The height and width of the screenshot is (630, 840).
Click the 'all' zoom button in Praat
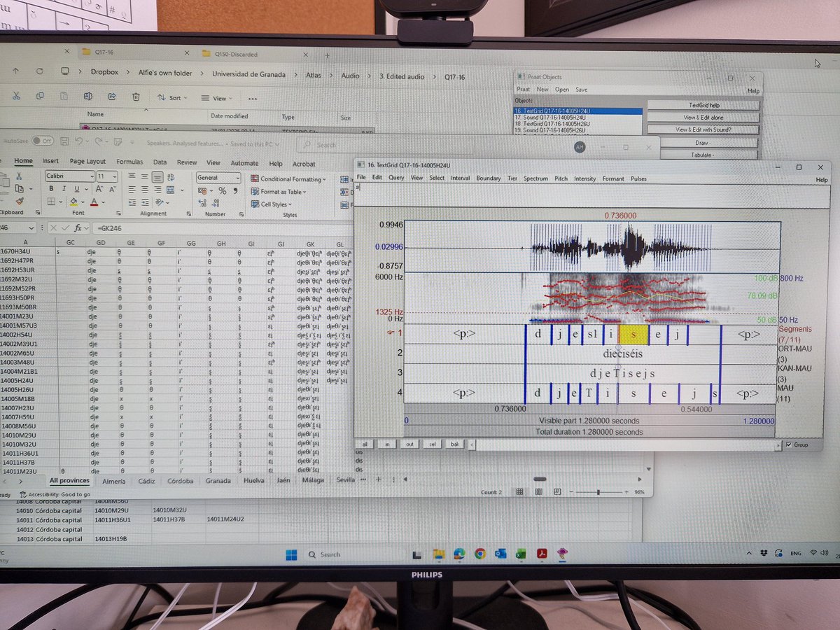coord(365,444)
